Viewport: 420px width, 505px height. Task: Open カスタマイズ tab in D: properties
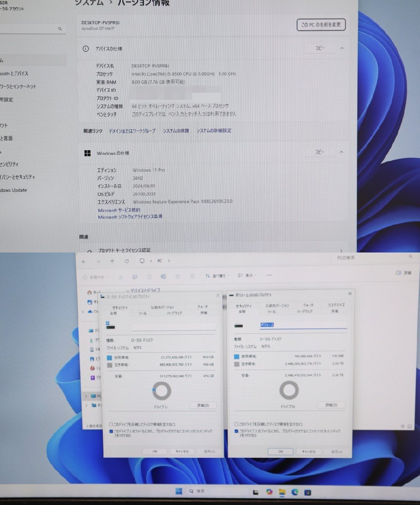(336, 305)
